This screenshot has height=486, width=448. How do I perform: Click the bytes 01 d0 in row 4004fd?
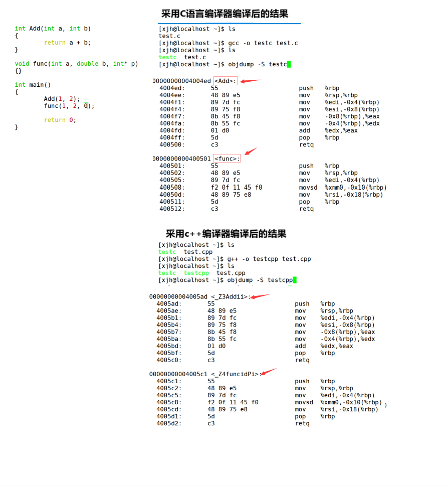(x=220, y=130)
